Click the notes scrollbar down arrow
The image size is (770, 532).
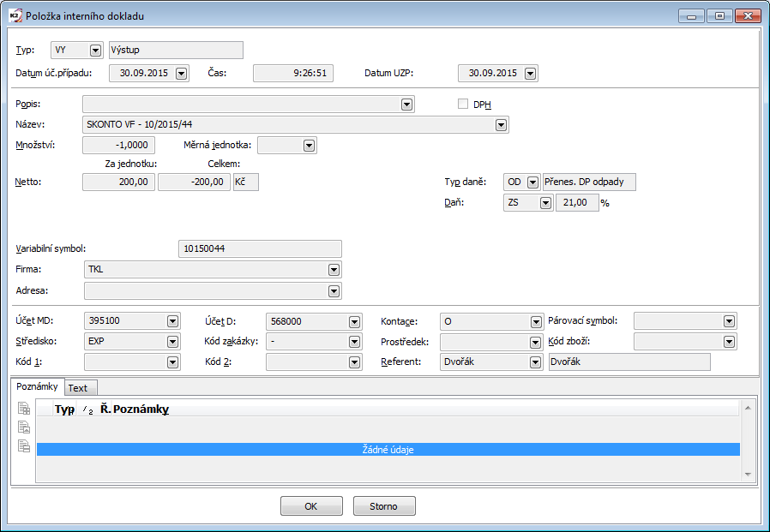[x=748, y=474]
